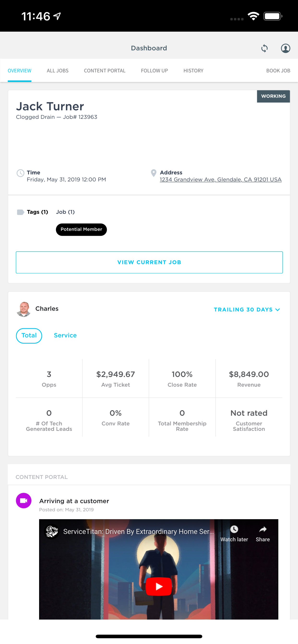Switch metrics to Service view
This screenshot has width=298, height=644.
click(x=65, y=335)
